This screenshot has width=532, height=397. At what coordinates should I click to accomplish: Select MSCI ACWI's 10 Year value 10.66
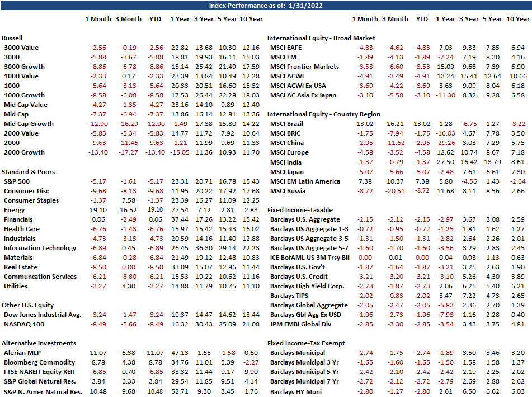pyautogui.click(x=518, y=76)
